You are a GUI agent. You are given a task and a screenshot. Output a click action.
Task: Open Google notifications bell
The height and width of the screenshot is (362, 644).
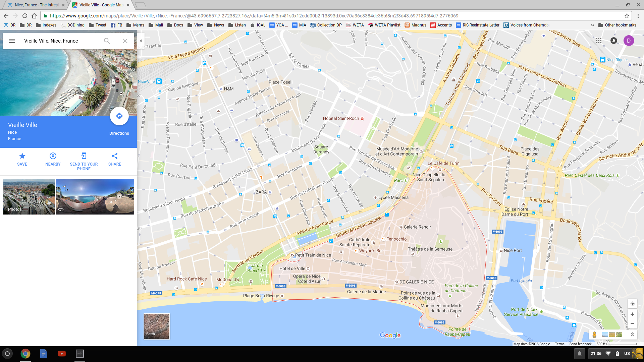coord(614,41)
